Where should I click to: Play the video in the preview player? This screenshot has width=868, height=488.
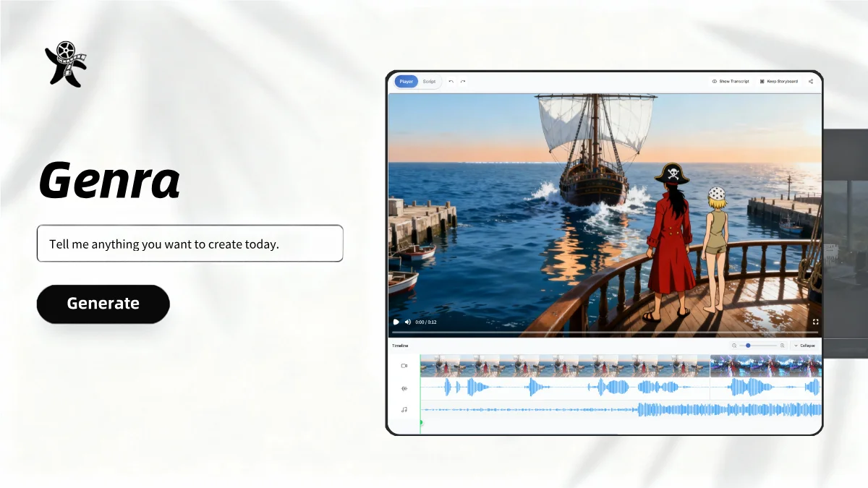[395, 322]
